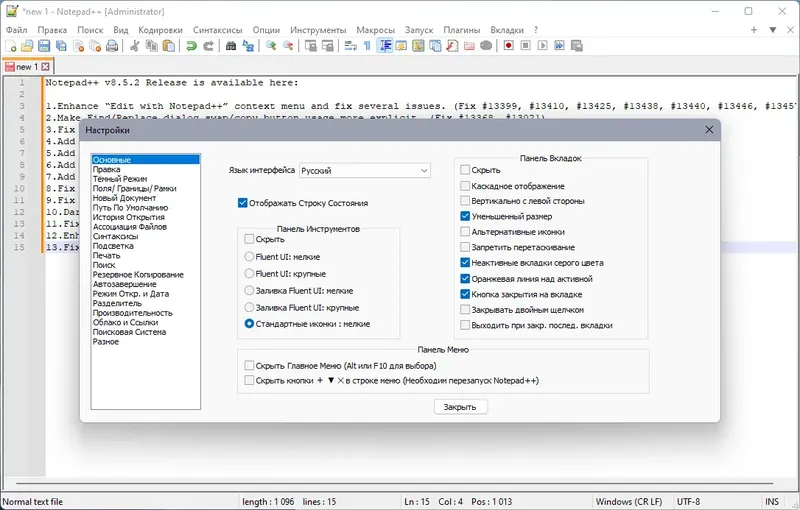
Task: Close the Настройки dialog with X
Action: 709,130
